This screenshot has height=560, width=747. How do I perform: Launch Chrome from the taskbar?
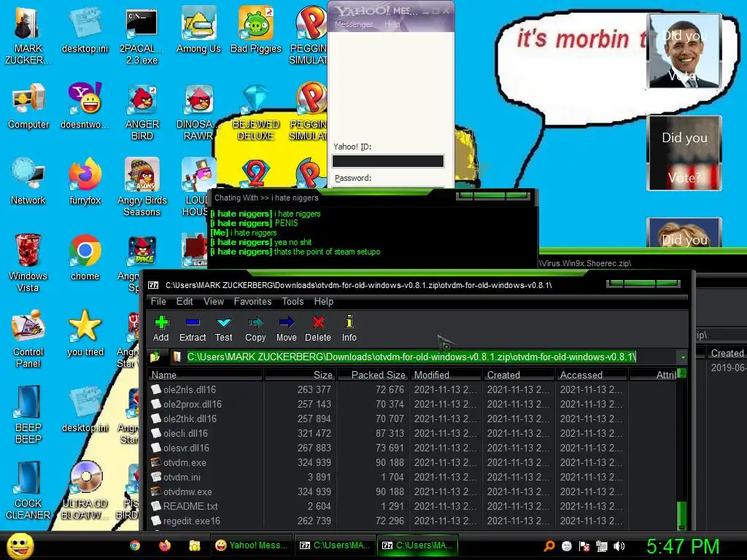coord(135,545)
